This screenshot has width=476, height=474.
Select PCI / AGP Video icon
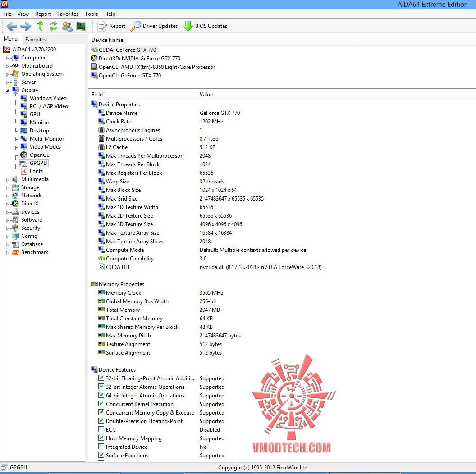(24, 106)
